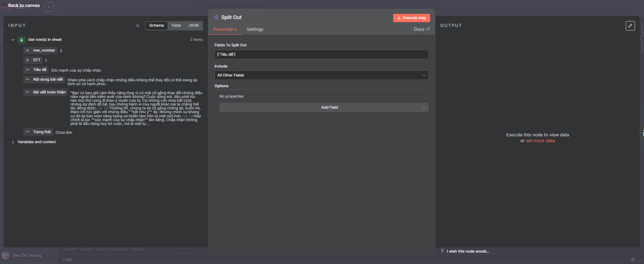
Task: Open the Include dropdown showing All Other Fields
Action: coord(321,75)
